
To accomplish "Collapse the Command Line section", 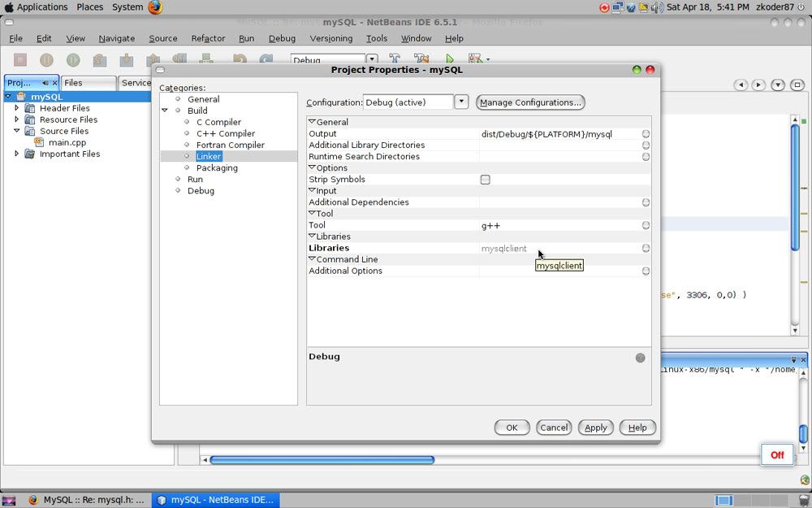I will tap(312, 258).
